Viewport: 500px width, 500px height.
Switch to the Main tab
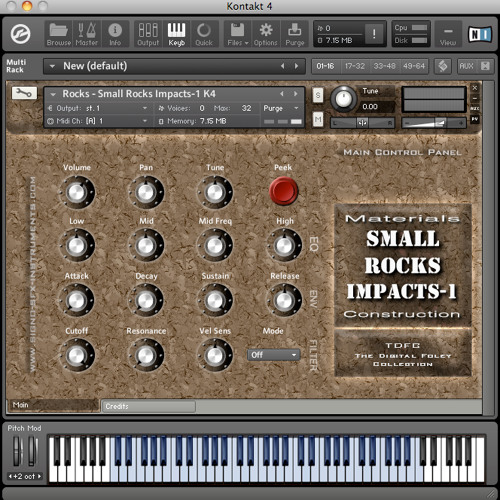[x=53, y=405]
